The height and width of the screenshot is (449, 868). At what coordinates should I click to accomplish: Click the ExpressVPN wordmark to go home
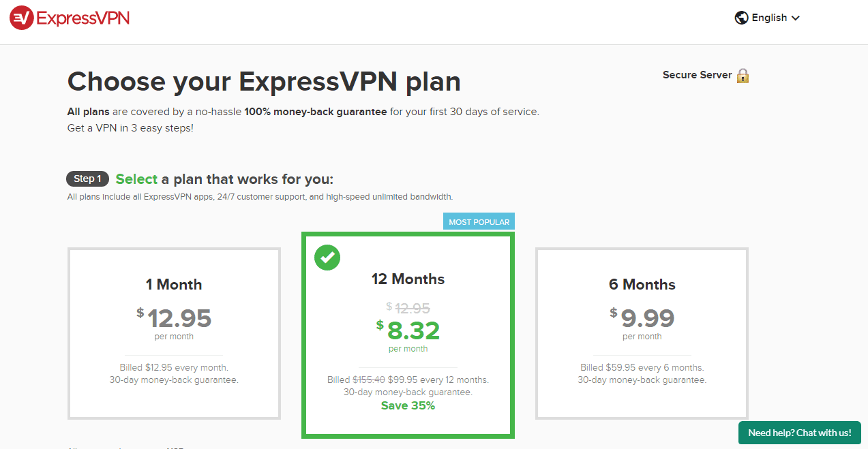[x=82, y=18]
